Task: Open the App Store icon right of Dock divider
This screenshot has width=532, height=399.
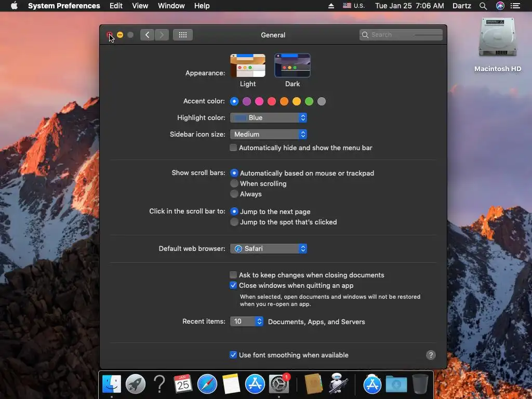Action: point(372,384)
